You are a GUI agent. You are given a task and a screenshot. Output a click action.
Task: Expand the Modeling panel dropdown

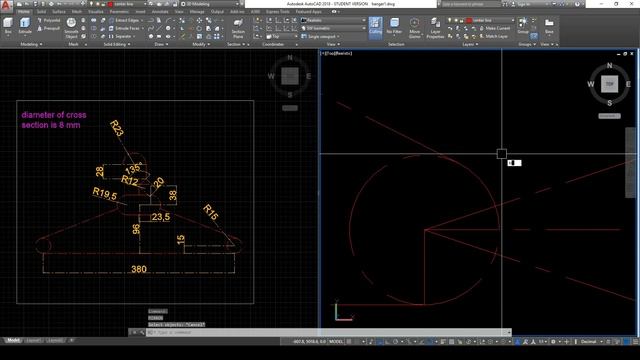(x=31, y=44)
